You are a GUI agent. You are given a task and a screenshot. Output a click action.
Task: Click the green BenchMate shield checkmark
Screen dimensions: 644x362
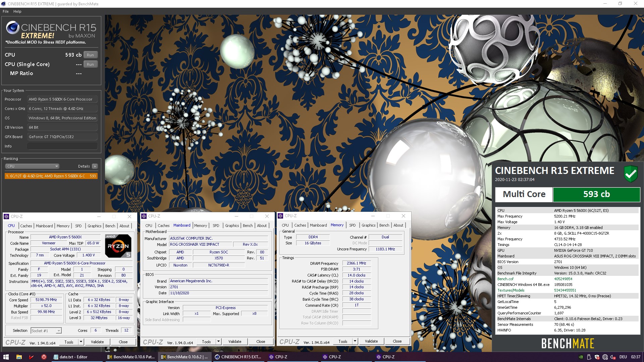coord(631,174)
